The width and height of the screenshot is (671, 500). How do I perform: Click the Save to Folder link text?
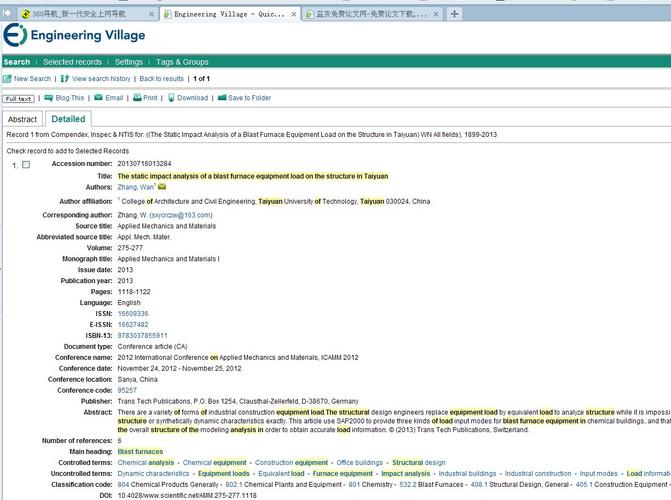pyautogui.click(x=249, y=98)
